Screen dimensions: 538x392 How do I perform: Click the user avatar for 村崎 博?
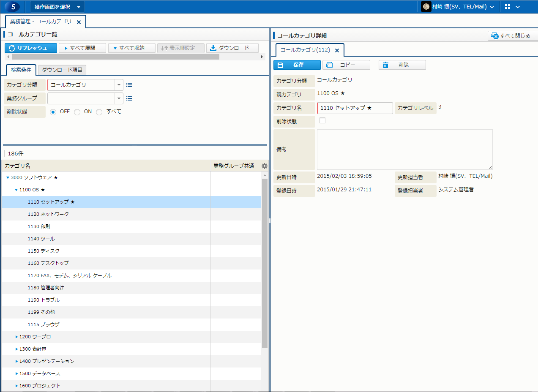426,7
